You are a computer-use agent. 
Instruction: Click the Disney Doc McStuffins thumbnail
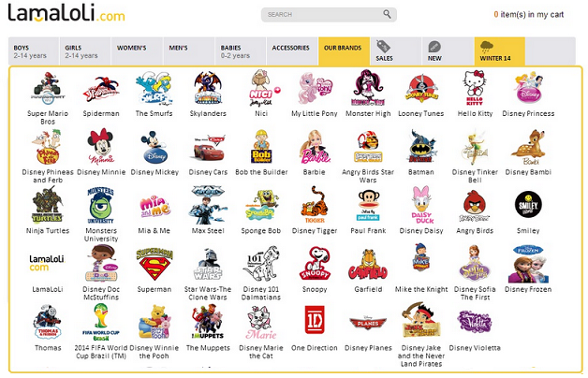click(x=101, y=263)
